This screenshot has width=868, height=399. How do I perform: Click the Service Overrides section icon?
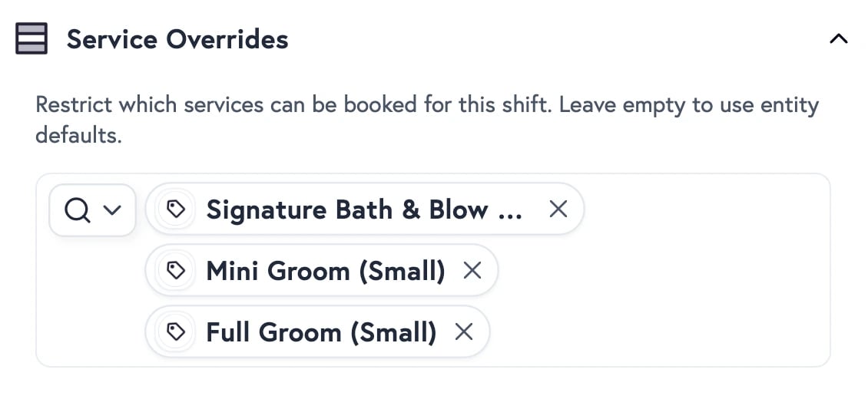coord(31,38)
